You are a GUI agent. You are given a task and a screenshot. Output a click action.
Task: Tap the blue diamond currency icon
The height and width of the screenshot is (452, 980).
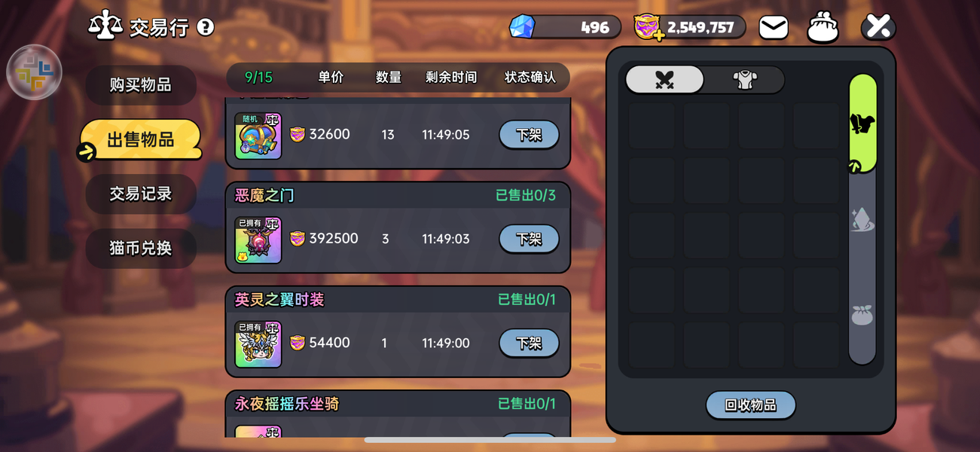pos(522,27)
